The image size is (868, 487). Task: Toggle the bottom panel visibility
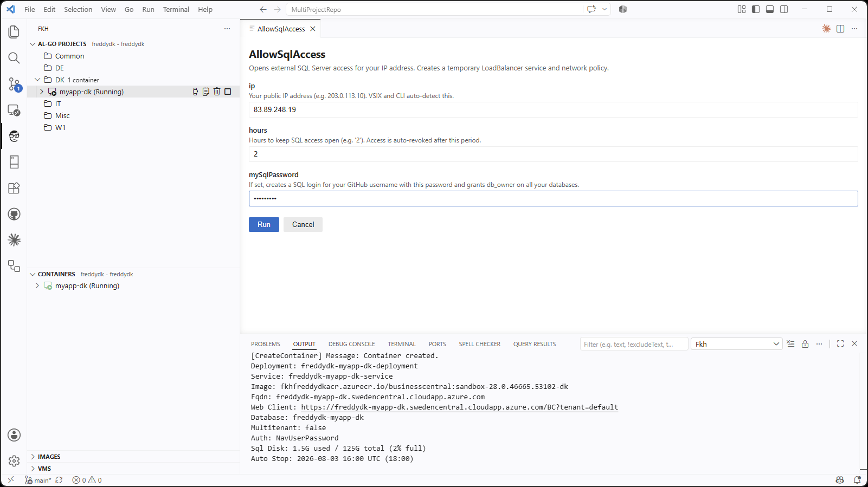(770, 9)
